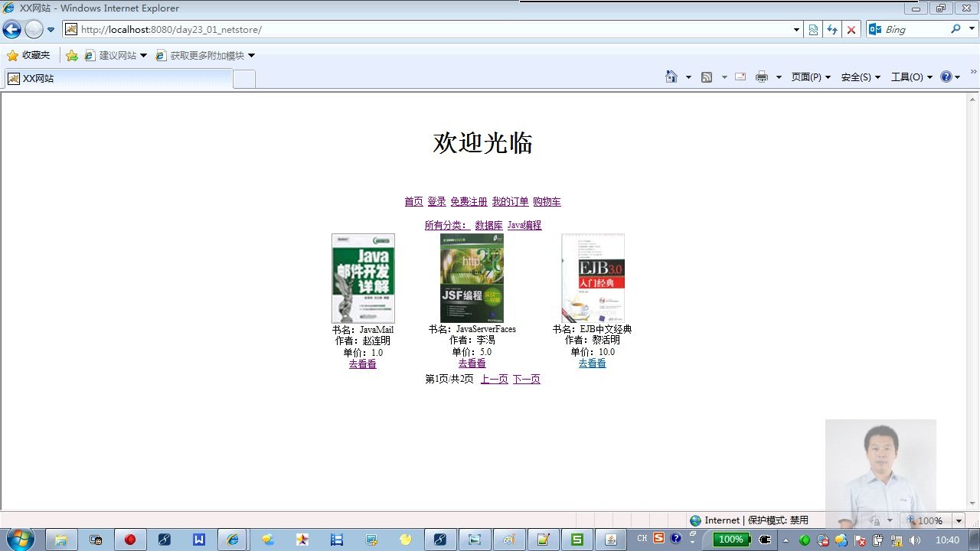Open the 登录 login link
The height and width of the screenshot is (551, 980).
[x=436, y=202]
